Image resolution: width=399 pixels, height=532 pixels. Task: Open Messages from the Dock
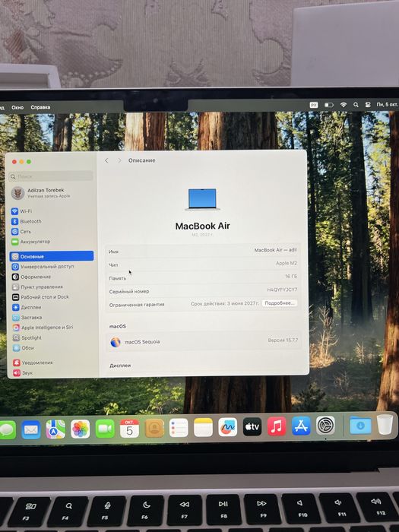[6, 430]
